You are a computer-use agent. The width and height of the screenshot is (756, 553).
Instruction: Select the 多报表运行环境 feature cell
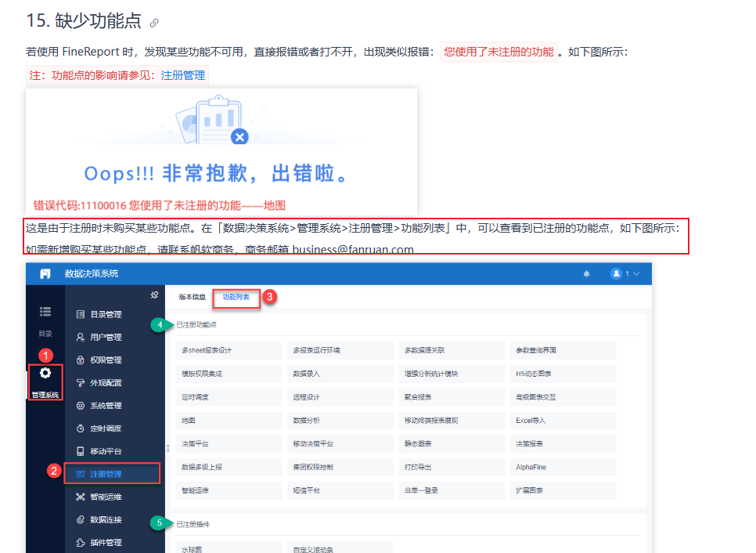(340, 350)
